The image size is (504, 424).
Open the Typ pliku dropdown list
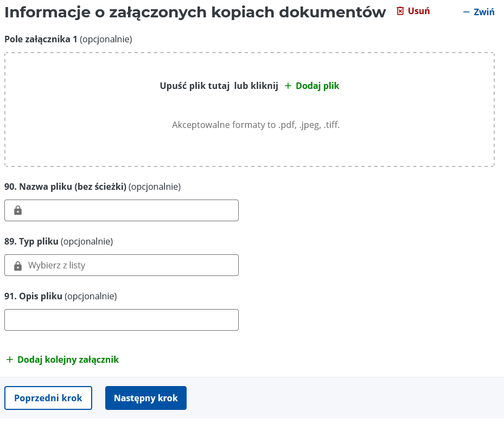[x=122, y=265]
